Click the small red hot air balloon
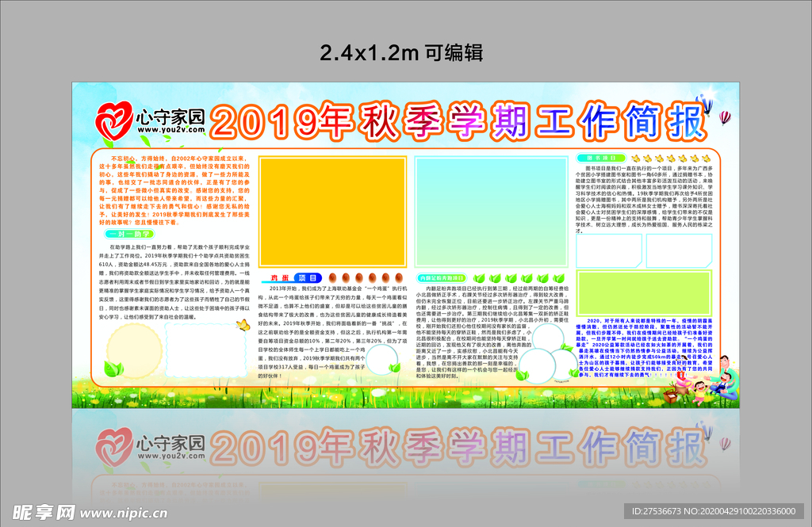This screenshot has height=527, width=812. point(724,117)
